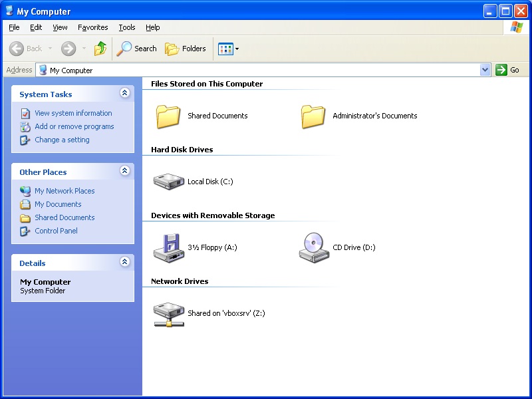Click the View system information icon
532x399 pixels.
coord(25,113)
